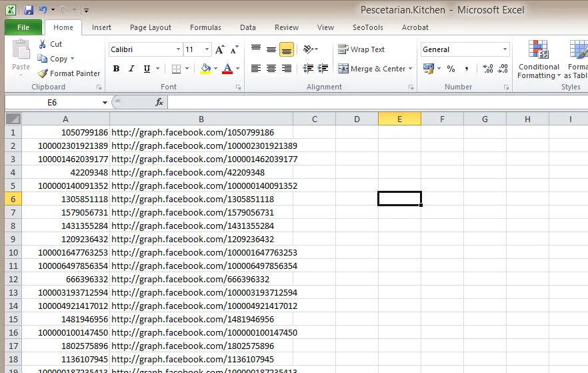
Task: Switch to the Data tab
Action: click(248, 27)
